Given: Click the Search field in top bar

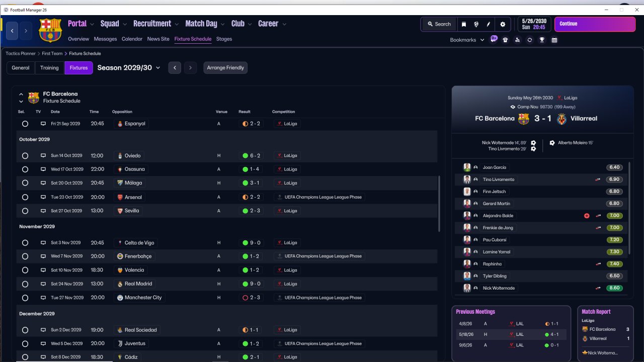Looking at the screenshot, I should [439, 24].
